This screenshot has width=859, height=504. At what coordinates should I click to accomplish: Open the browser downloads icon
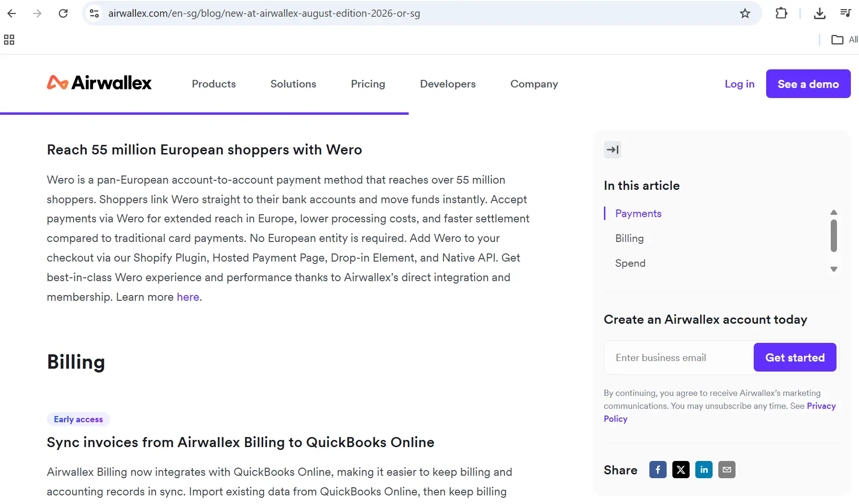(820, 13)
